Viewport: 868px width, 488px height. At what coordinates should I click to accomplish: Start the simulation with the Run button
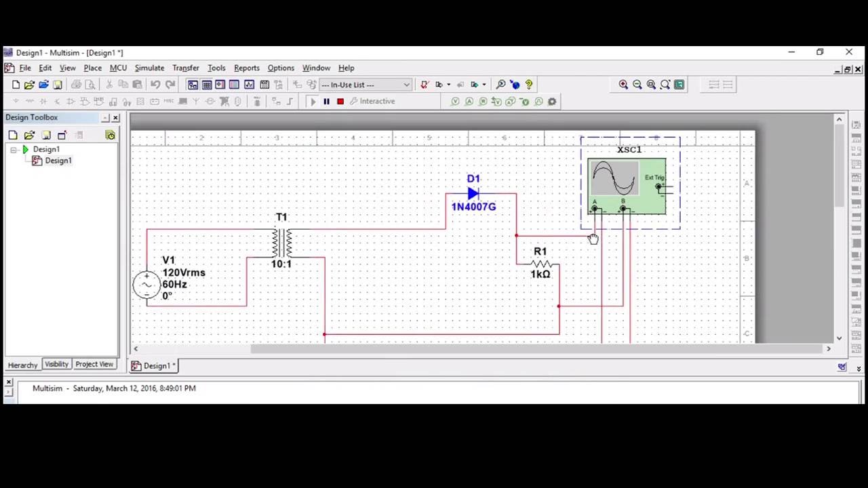coord(313,102)
